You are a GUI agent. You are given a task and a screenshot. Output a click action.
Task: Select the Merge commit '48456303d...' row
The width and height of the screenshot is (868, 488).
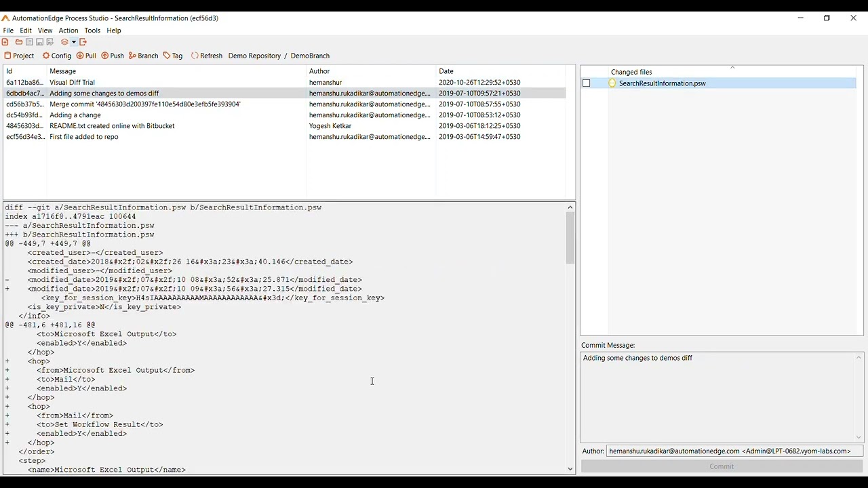(285, 104)
